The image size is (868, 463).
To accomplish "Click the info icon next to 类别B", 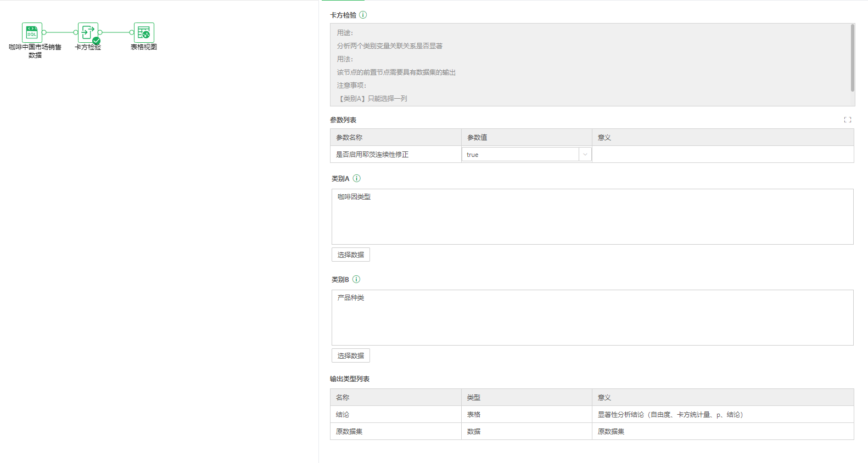I will click(356, 279).
